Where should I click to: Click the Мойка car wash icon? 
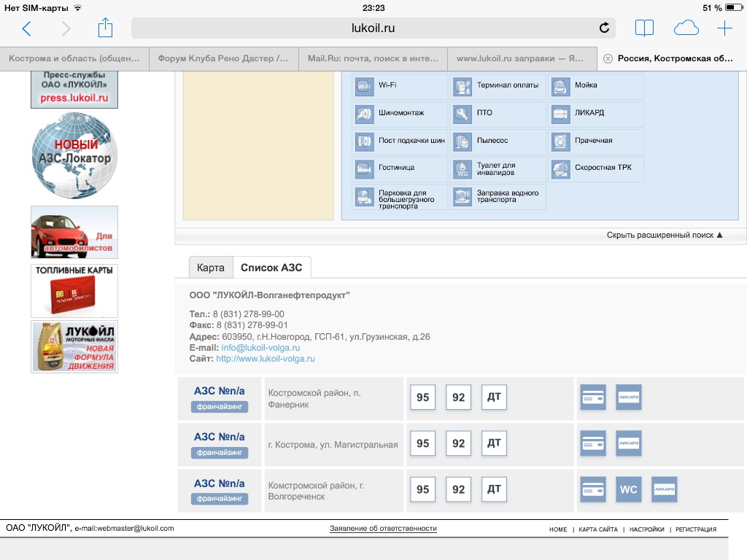(561, 87)
